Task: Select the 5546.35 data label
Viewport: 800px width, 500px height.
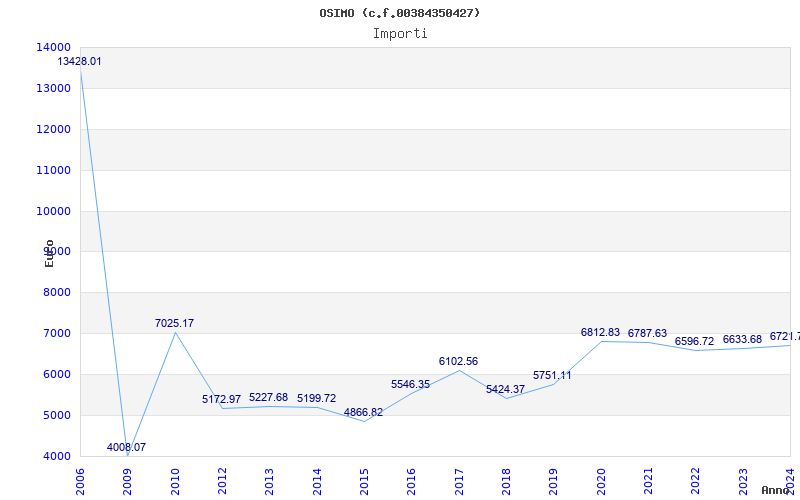Action: point(410,384)
